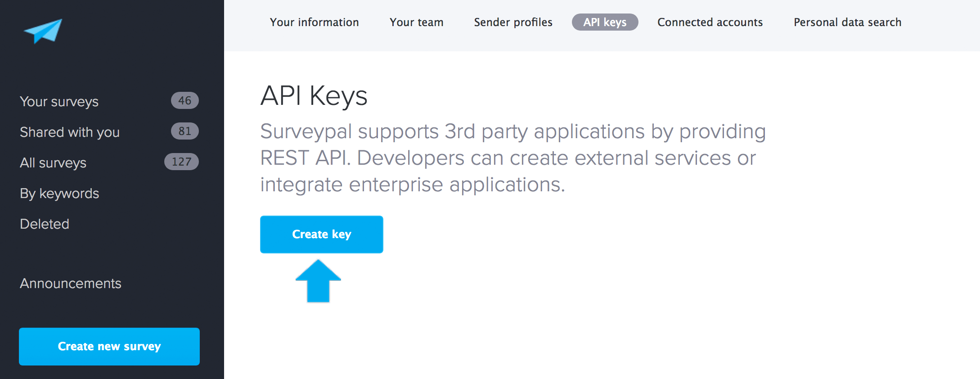Click the 81 count for Shared with you
The height and width of the screenshot is (379, 980).
pos(184,131)
